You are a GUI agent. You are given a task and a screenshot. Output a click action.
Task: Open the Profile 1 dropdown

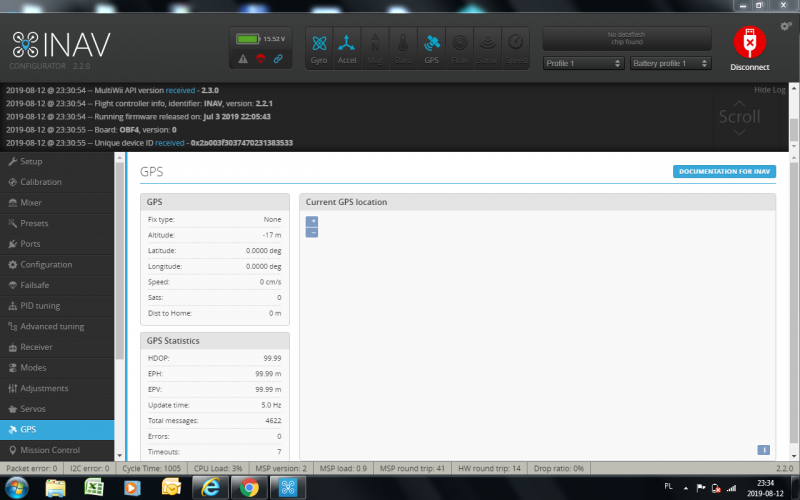coord(583,63)
